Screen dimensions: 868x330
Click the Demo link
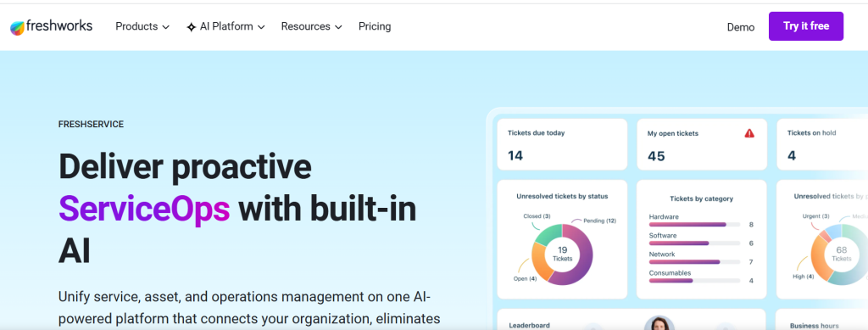pyautogui.click(x=741, y=27)
